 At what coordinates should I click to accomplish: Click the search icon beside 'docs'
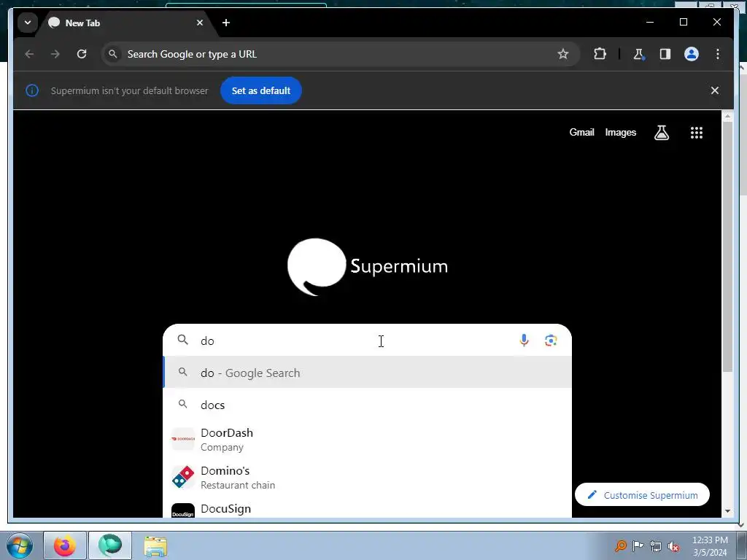182,404
